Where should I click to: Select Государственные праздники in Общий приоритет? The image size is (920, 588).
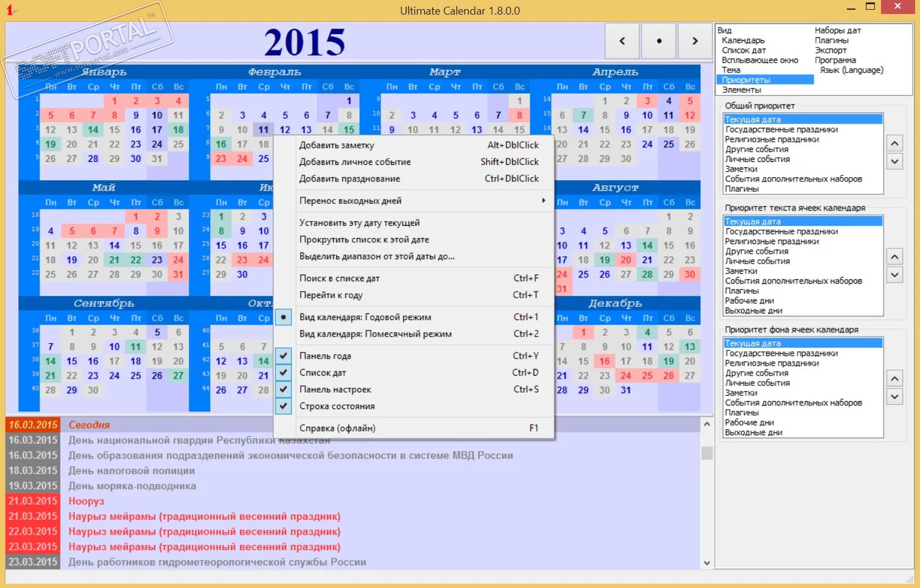[x=781, y=130]
